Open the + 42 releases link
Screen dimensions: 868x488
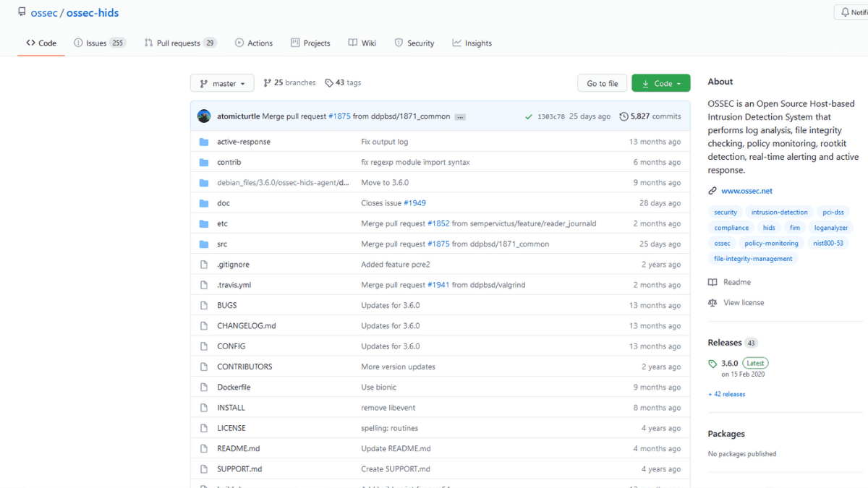[726, 394]
